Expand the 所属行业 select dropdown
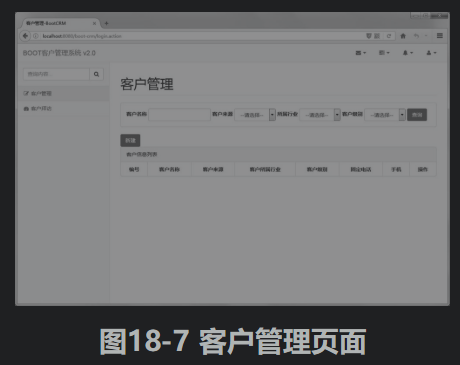The image size is (460, 365). pyautogui.click(x=320, y=115)
